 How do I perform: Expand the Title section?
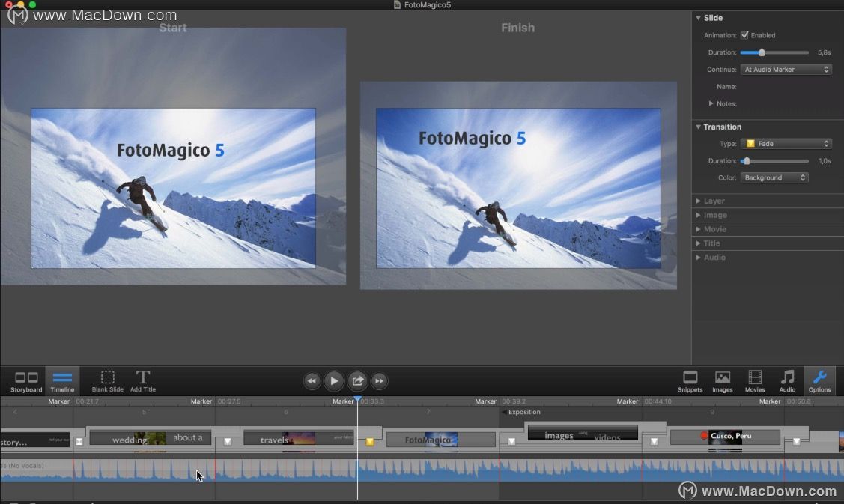click(698, 243)
